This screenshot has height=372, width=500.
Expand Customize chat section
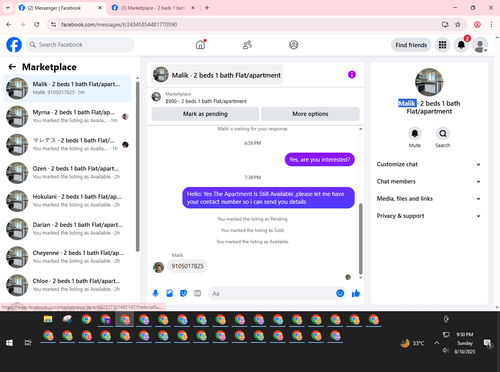coord(429,164)
